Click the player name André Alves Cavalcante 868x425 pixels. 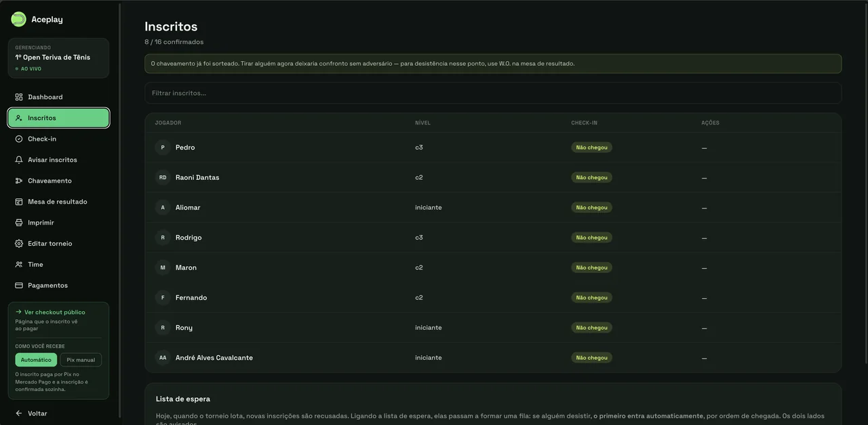pyautogui.click(x=214, y=358)
